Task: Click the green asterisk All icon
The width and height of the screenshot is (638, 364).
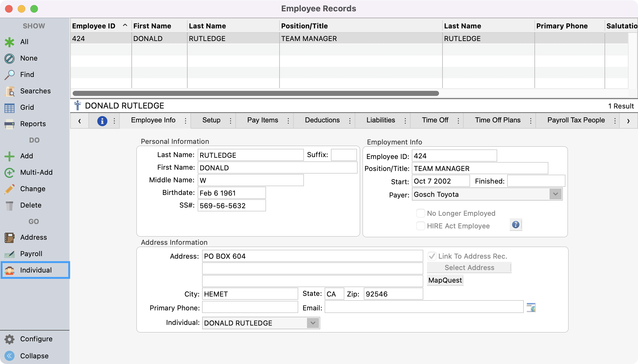Action: 9,42
